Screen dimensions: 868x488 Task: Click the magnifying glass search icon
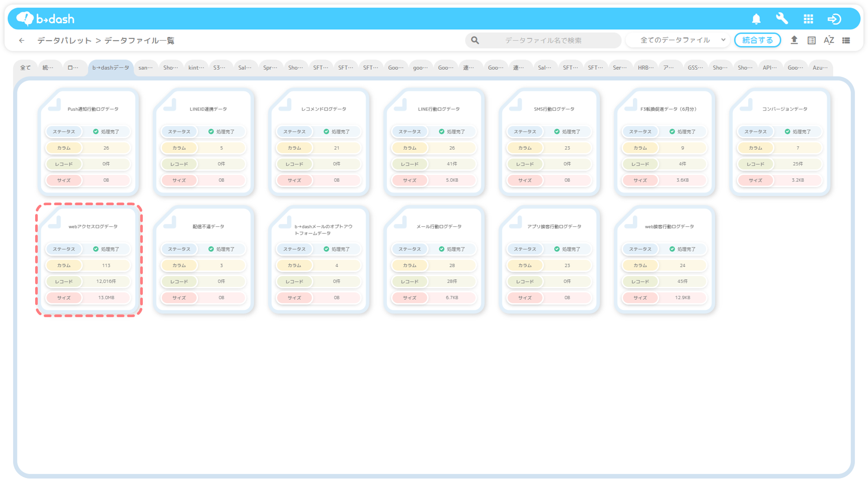475,40
